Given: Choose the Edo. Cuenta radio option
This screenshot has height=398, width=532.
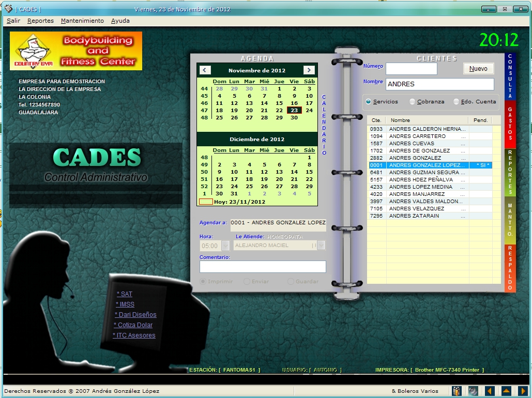Looking at the screenshot, I should pos(456,102).
